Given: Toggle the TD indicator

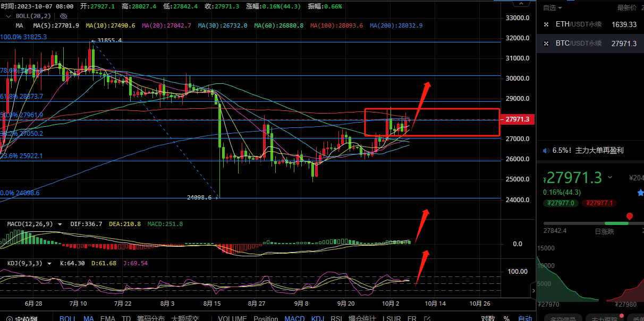Looking at the screenshot, I should point(126,319).
